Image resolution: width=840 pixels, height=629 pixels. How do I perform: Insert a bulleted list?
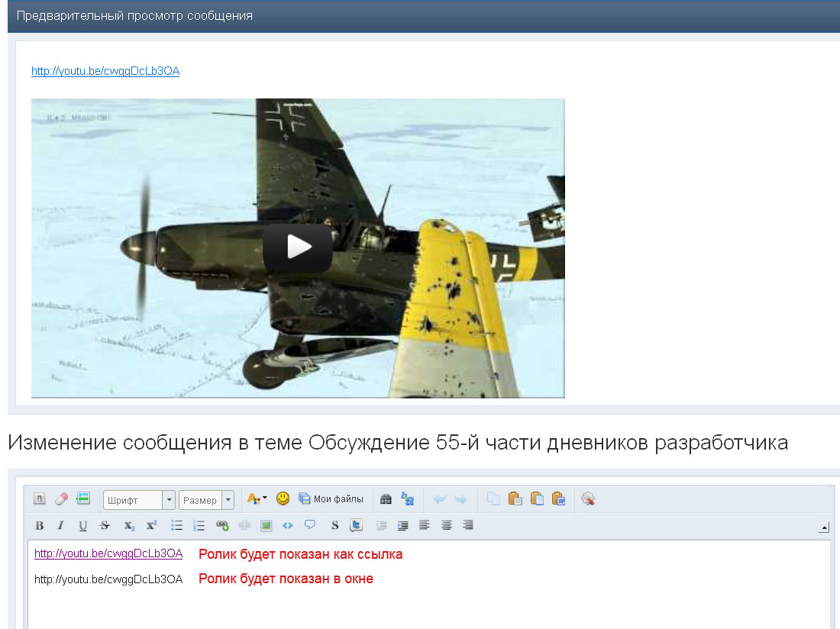[x=177, y=526]
